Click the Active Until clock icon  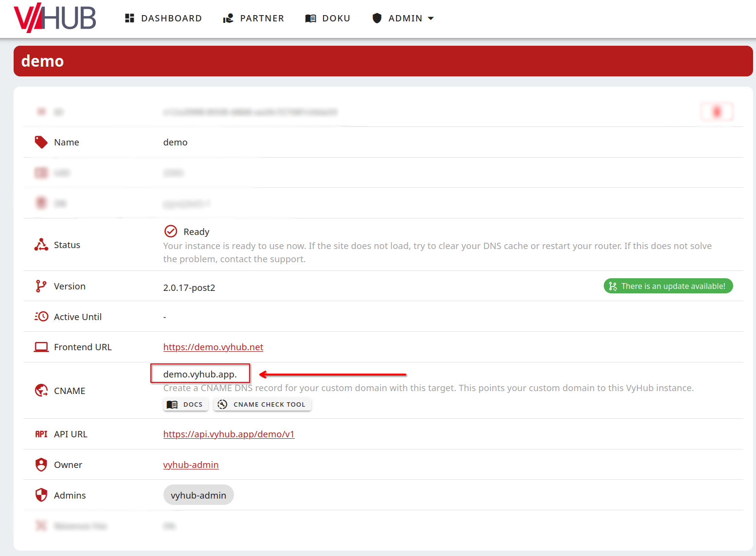pos(41,317)
